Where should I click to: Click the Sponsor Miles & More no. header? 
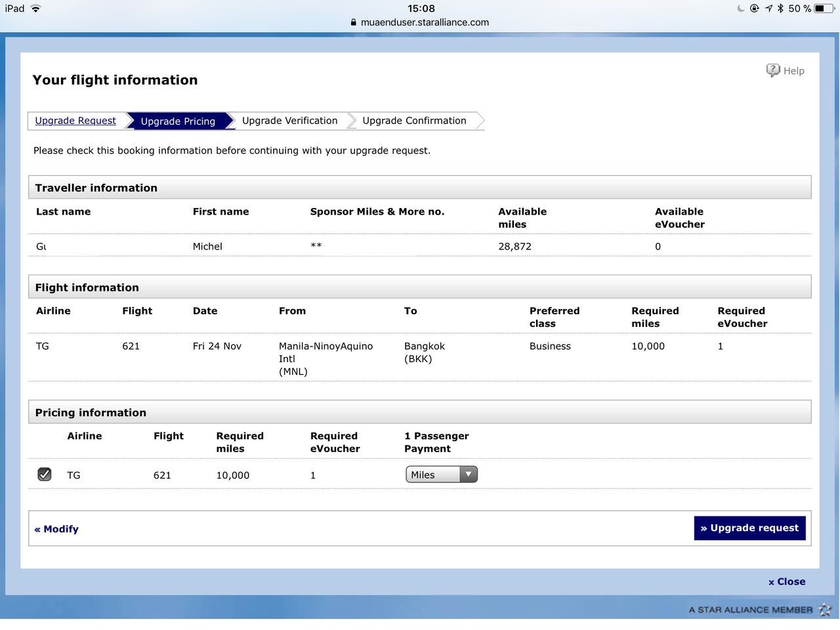377,211
